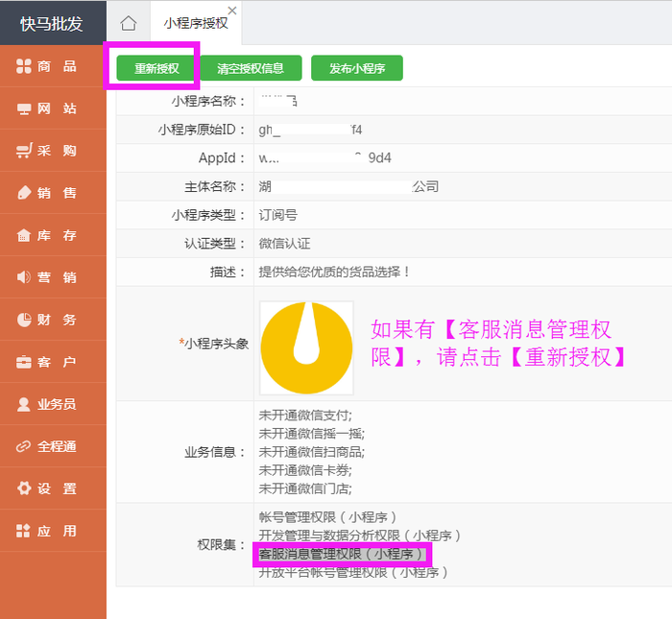Click the salesperson user icon in sidebar
This screenshot has width=672, height=619.
pos(24,404)
